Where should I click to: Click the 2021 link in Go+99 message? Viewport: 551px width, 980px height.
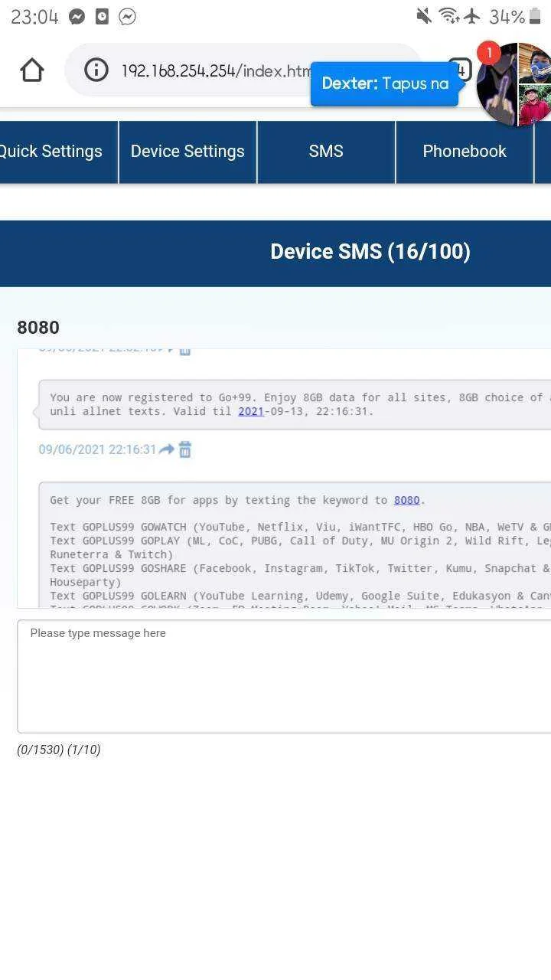[x=251, y=411]
